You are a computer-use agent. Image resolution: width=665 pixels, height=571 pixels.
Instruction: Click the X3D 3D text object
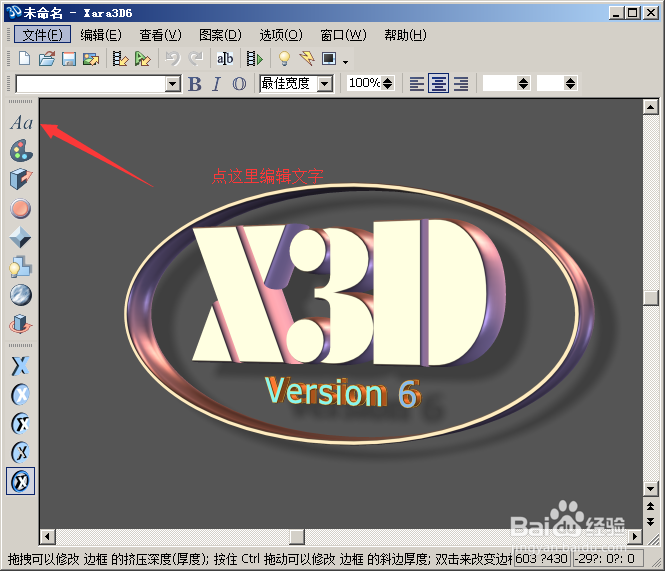348,293
